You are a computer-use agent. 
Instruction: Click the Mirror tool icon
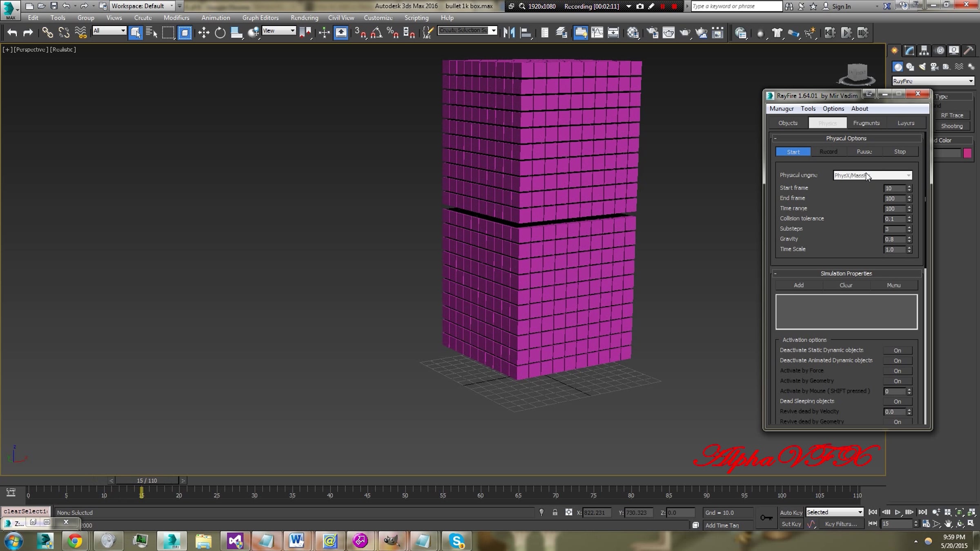509,33
